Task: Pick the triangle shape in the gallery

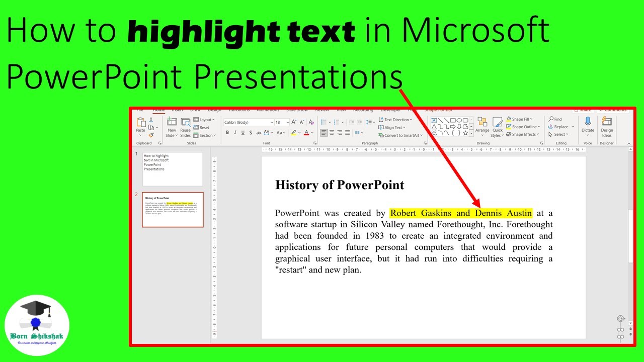Action: point(434,127)
